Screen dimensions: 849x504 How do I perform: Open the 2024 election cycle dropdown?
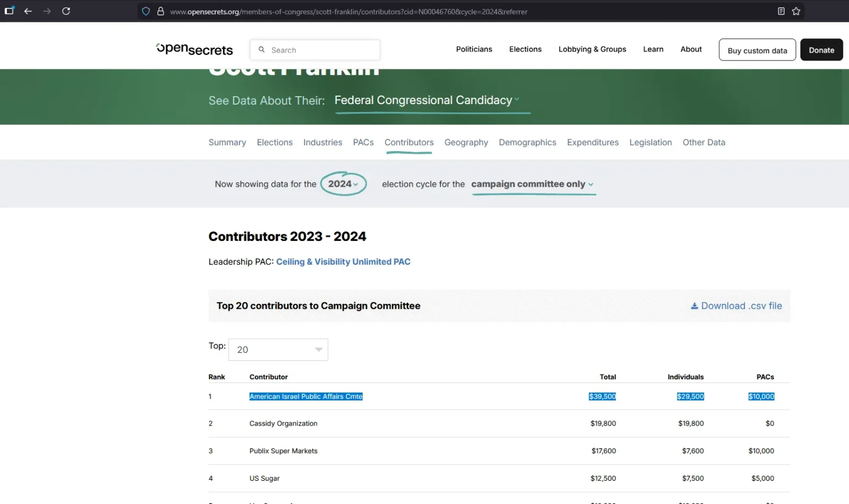click(x=344, y=184)
